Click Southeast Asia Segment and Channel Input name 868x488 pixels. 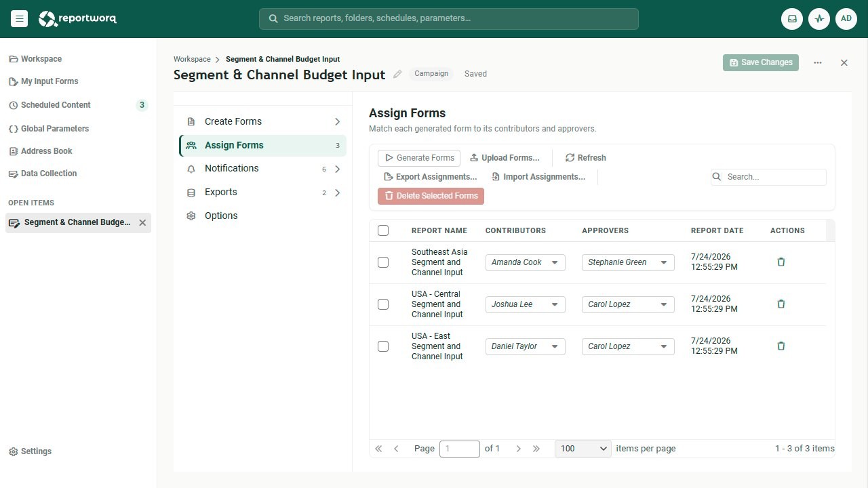click(439, 262)
